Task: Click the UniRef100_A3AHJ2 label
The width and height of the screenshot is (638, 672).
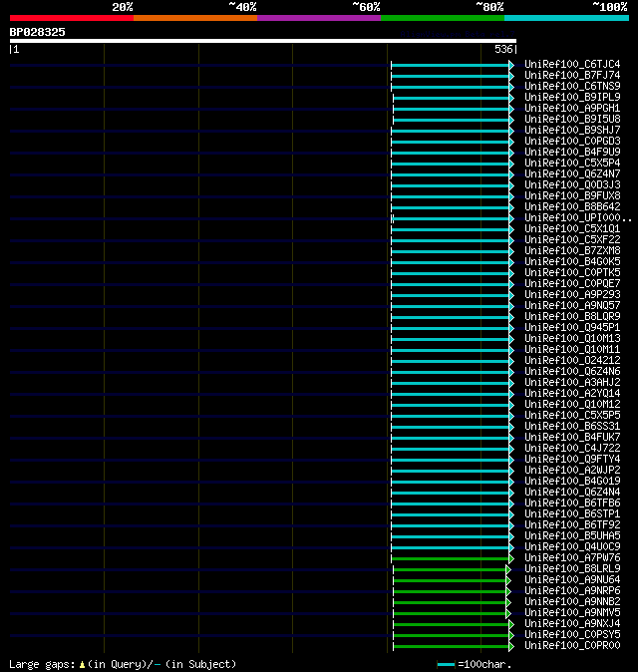Action: [572, 382]
